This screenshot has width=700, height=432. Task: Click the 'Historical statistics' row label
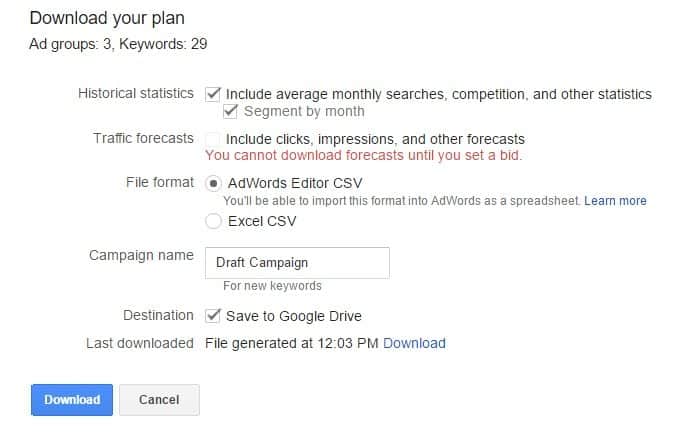[x=136, y=93]
